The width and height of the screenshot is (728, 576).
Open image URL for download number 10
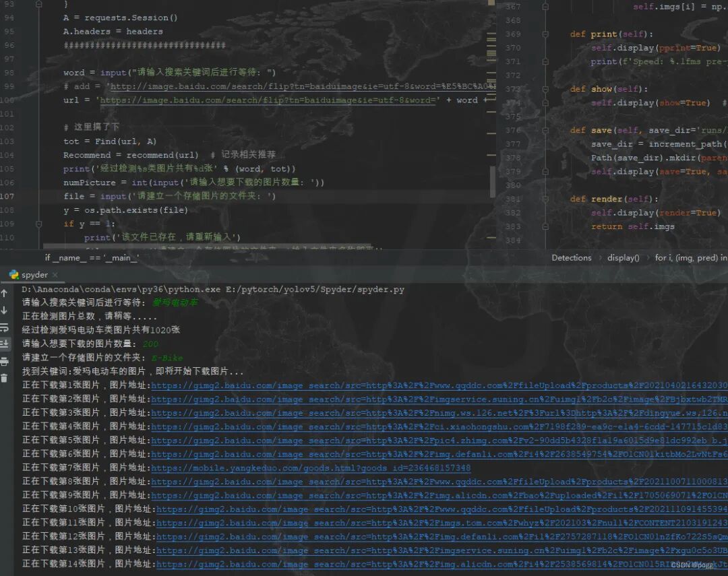442,509
